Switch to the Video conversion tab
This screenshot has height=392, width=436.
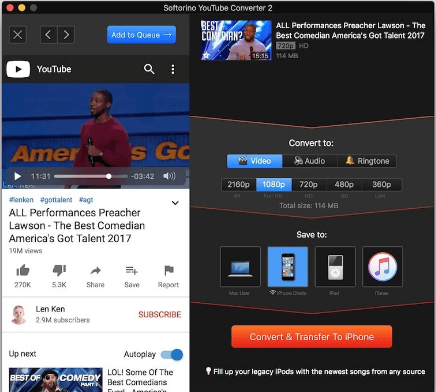pos(255,161)
